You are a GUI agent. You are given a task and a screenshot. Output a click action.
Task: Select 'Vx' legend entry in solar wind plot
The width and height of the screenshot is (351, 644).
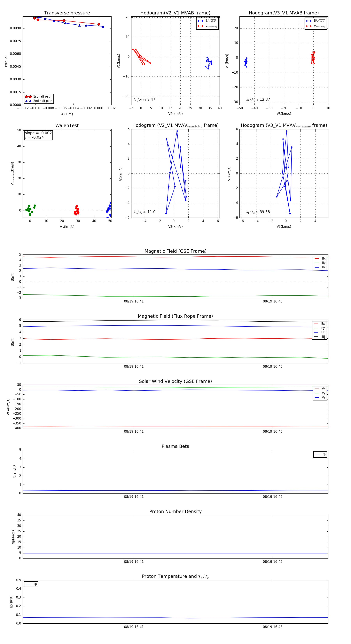[x=320, y=389]
